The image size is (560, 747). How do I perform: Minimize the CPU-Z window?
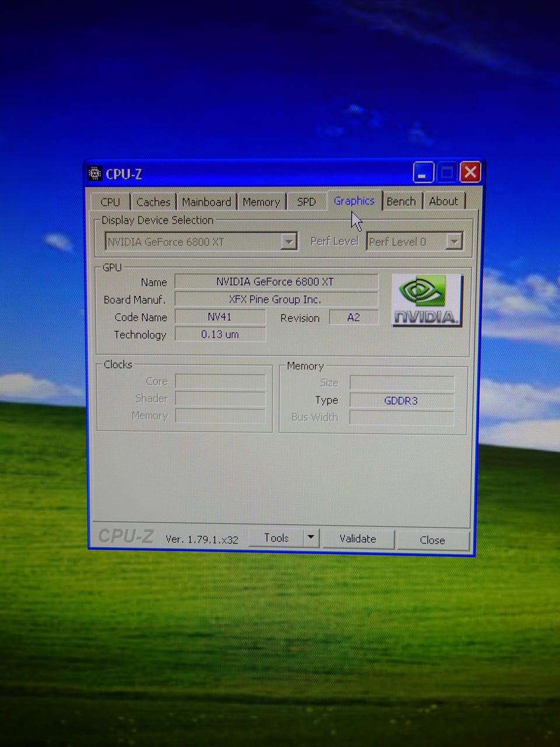point(423,173)
